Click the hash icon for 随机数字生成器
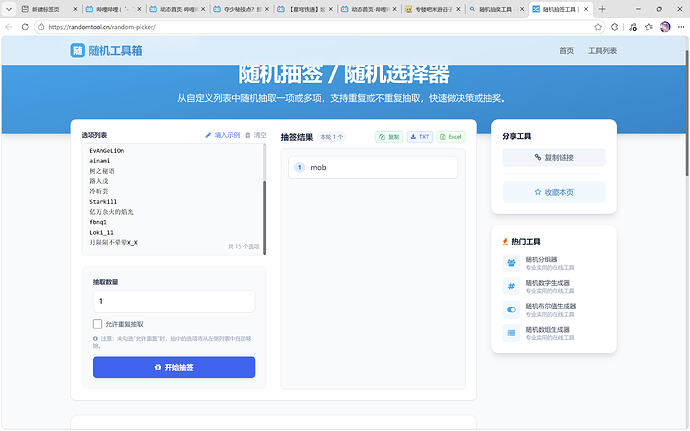 click(x=511, y=286)
